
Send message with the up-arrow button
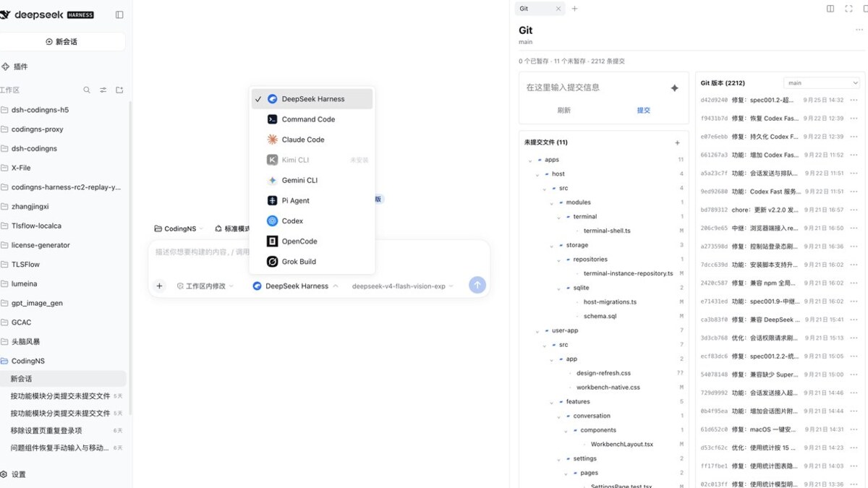click(x=477, y=285)
